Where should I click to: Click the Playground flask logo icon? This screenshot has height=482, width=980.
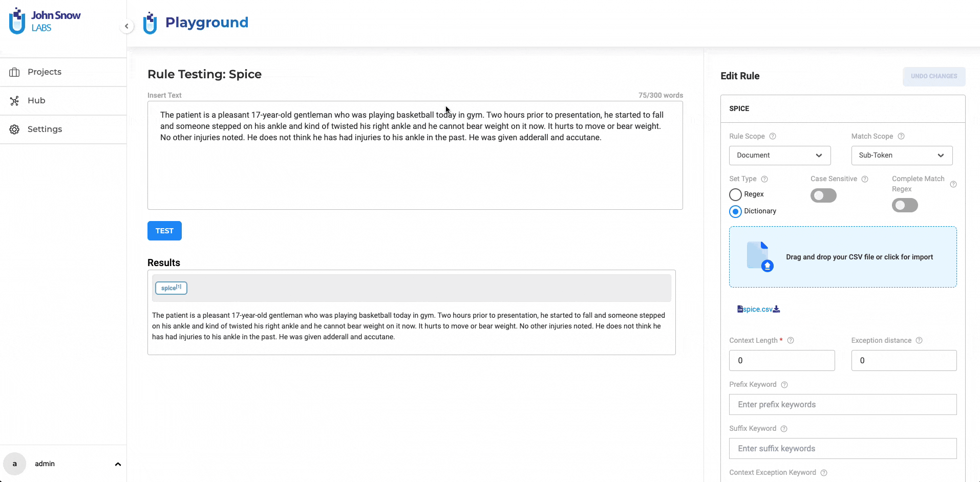(x=150, y=23)
